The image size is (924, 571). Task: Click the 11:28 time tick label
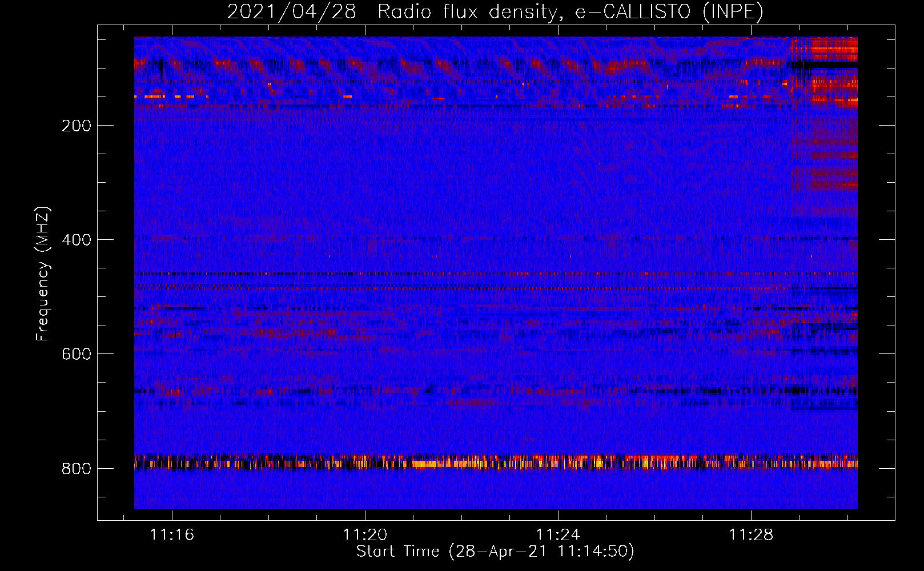point(751,534)
